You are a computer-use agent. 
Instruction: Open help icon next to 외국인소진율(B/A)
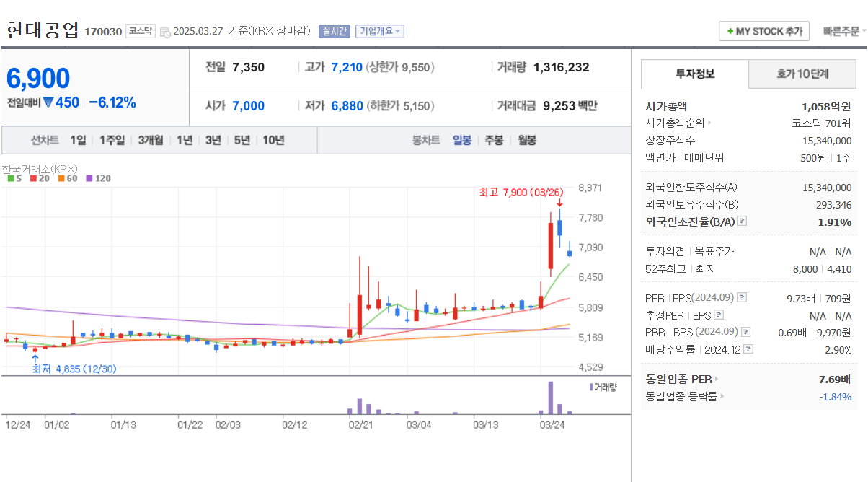tap(742, 222)
